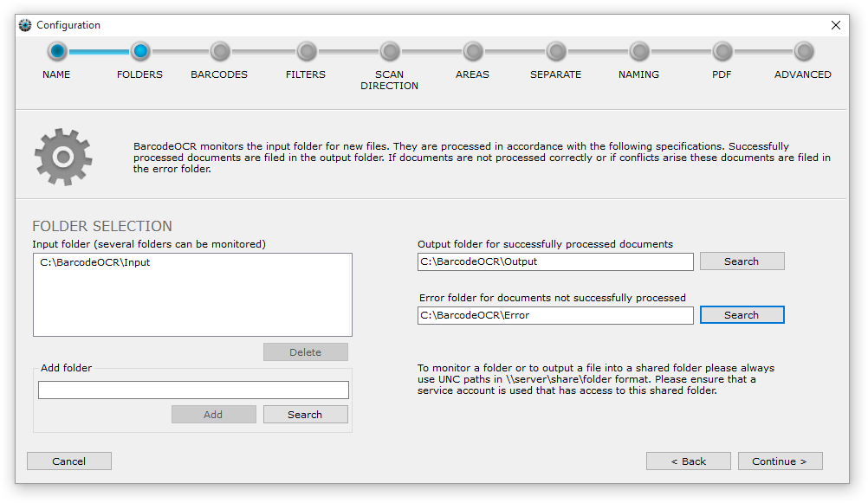Click the FOLDERS step circle
The height and width of the screenshot is (503, 868).
coord(140,51)
